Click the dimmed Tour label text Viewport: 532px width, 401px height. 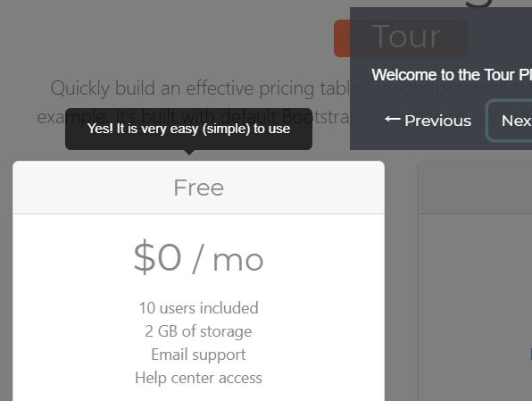pos(406,37)
